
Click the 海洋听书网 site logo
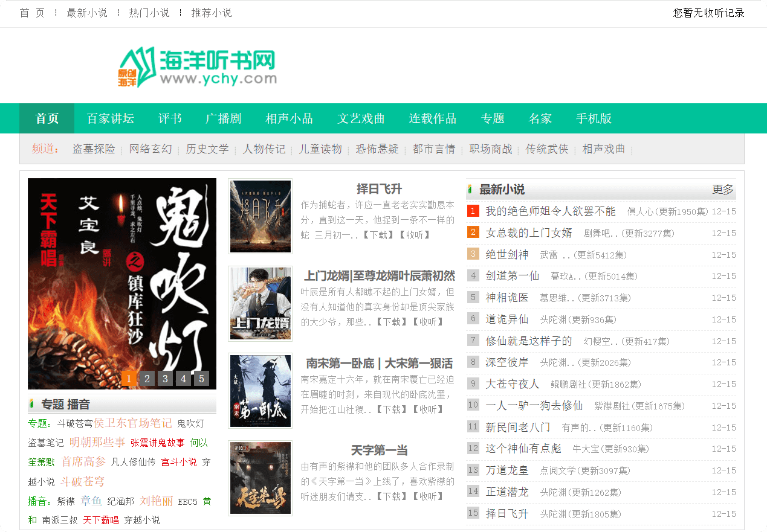197,66
